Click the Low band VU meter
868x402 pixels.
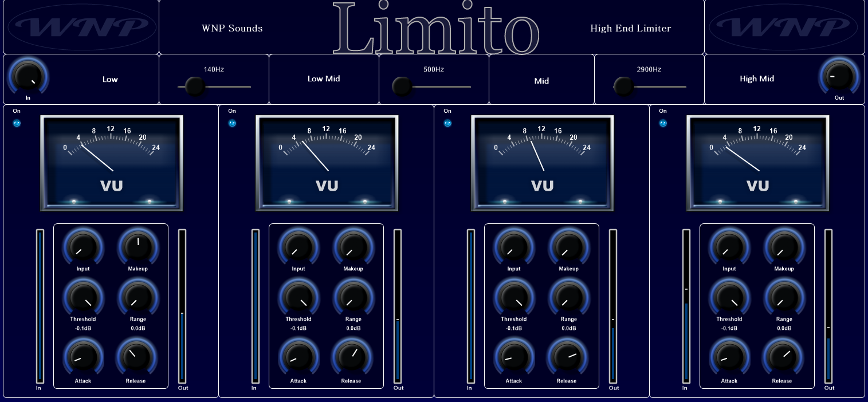(x=111, y=163)
